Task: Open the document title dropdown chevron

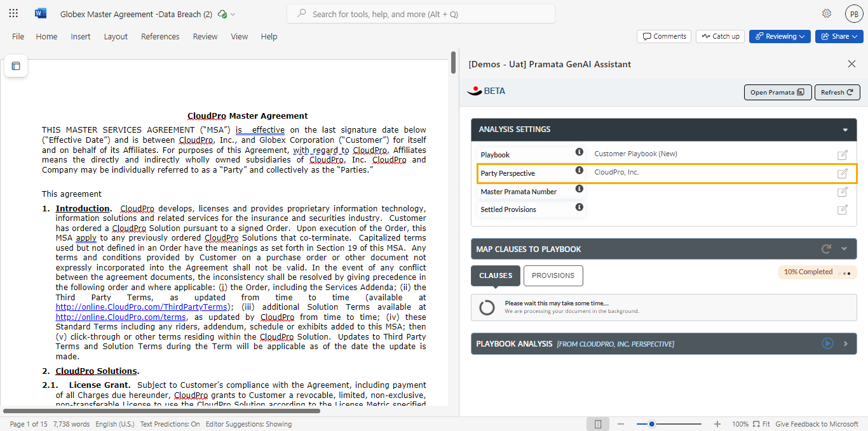Action: pyautogui.click(x=233, y=14)
